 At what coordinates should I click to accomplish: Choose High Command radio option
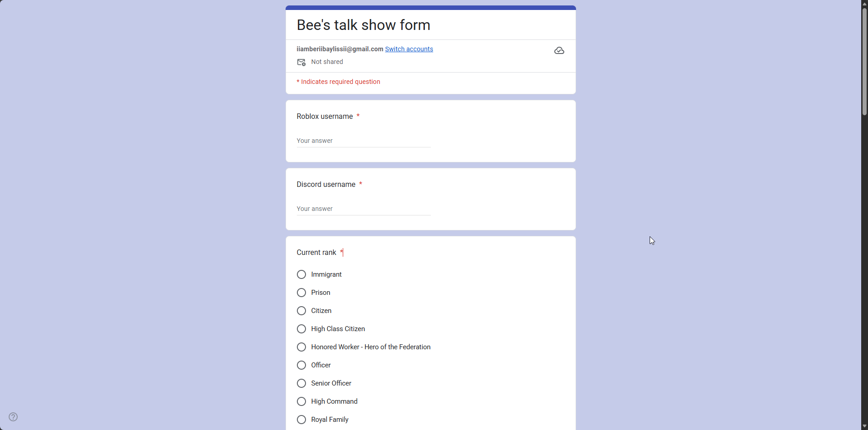[301, 402]
